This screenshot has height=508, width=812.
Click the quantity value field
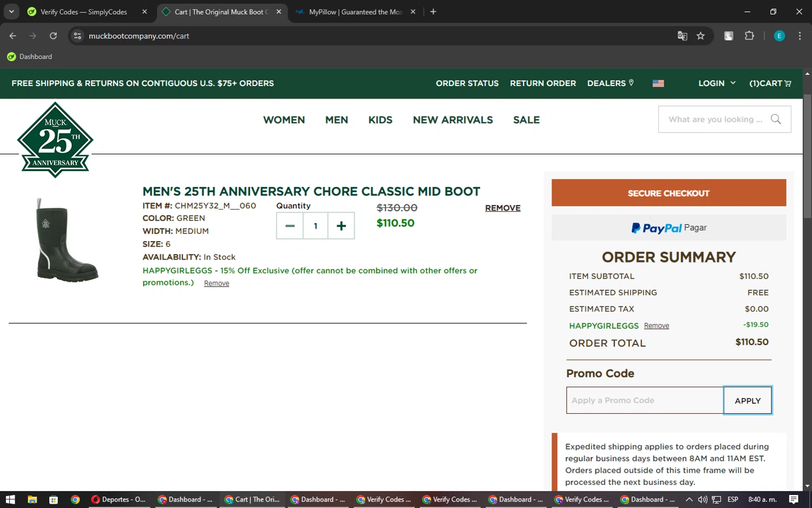[x=316, y=226]
